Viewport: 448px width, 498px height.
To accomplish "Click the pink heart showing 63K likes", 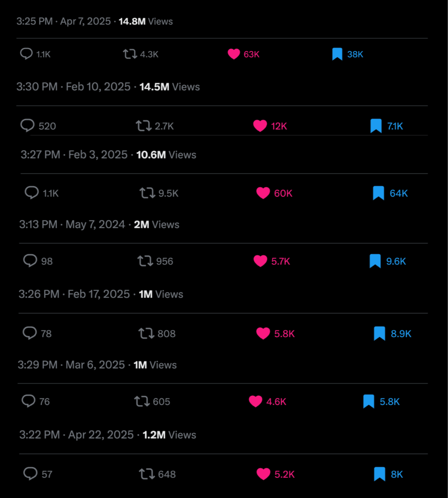I will (x=234, y=54).
